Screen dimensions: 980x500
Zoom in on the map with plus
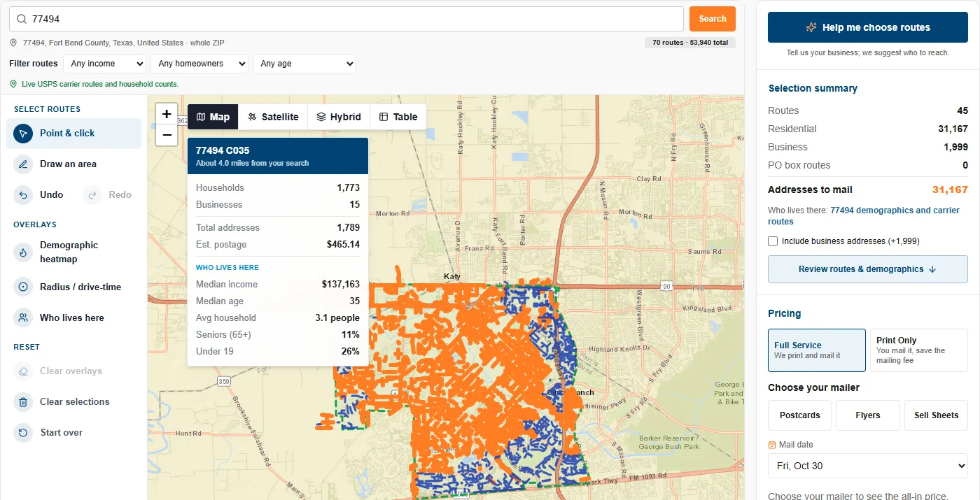coord(167,114)
